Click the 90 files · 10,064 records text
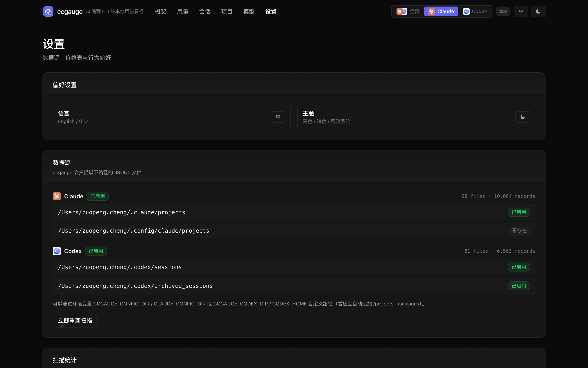This screenshot has width=588, height=368. coord(498,196)
